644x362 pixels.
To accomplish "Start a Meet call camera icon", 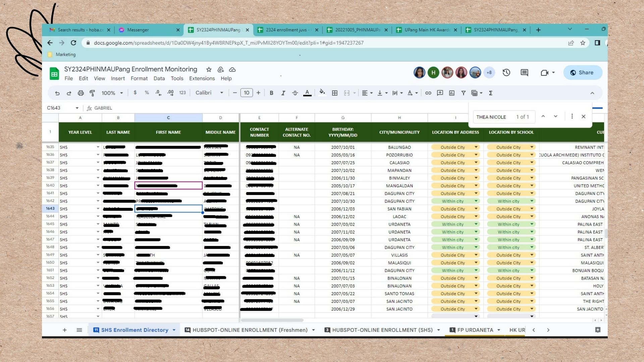I will (x=544, y=72).
